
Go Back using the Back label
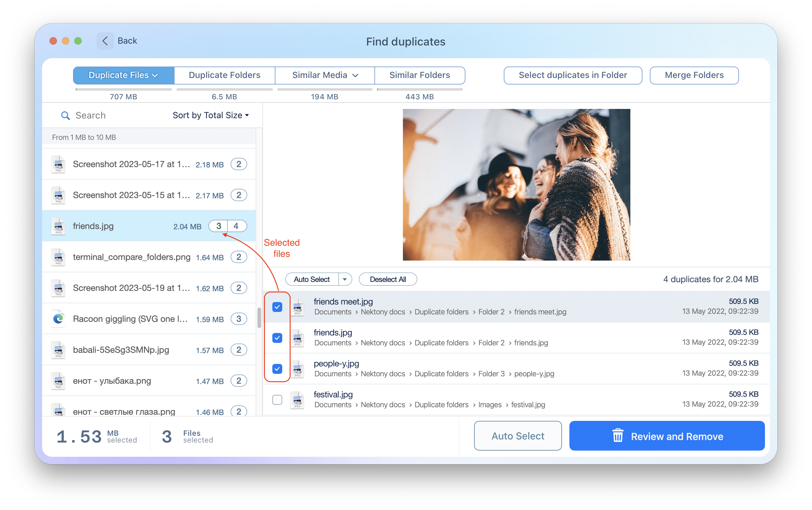coord(127,41)
